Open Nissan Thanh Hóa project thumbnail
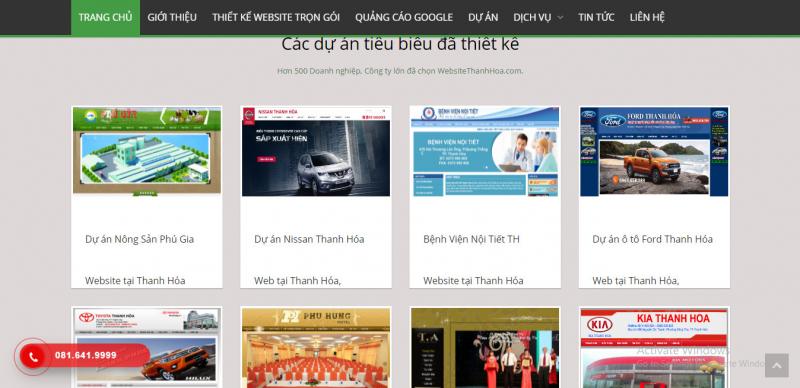Image resolution: width=800 pixels, height=388 pixels. [316, 151]
